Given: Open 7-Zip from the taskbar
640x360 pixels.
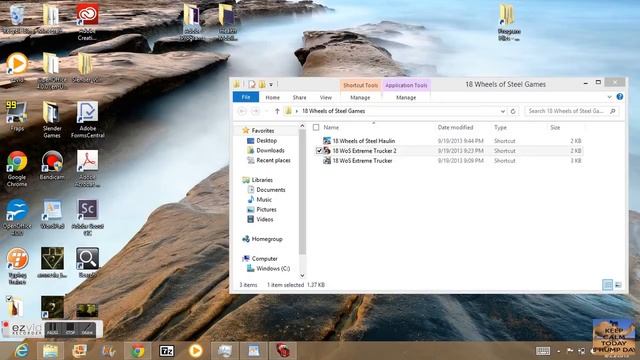Looking at the screenshot, I should [x=167, y=351].
